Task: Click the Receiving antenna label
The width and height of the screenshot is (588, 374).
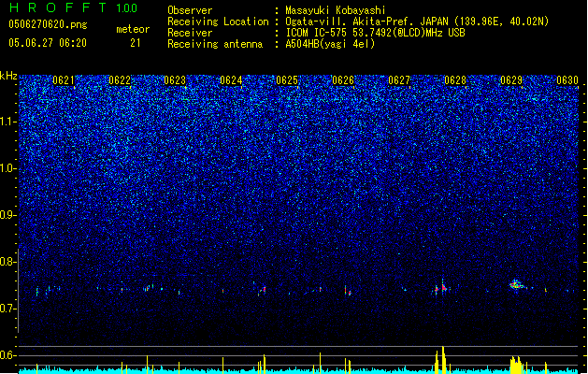Action: coord(215,44)
